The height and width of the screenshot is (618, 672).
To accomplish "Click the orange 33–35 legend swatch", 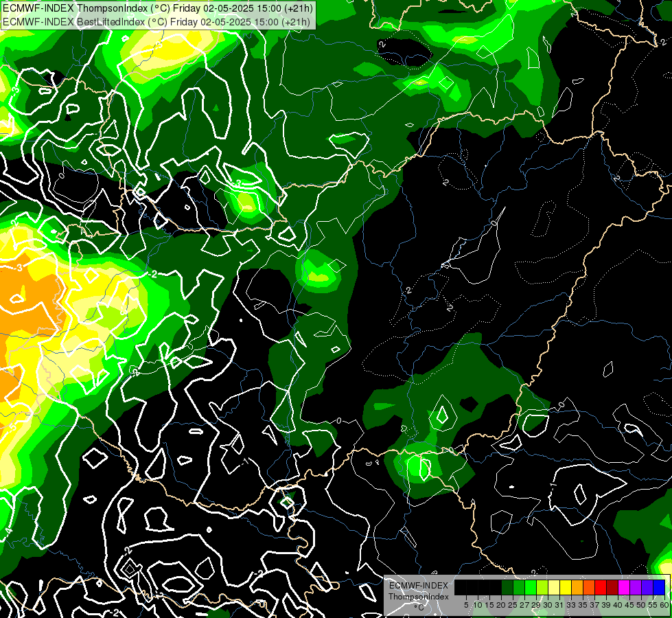I will [577, 587].
